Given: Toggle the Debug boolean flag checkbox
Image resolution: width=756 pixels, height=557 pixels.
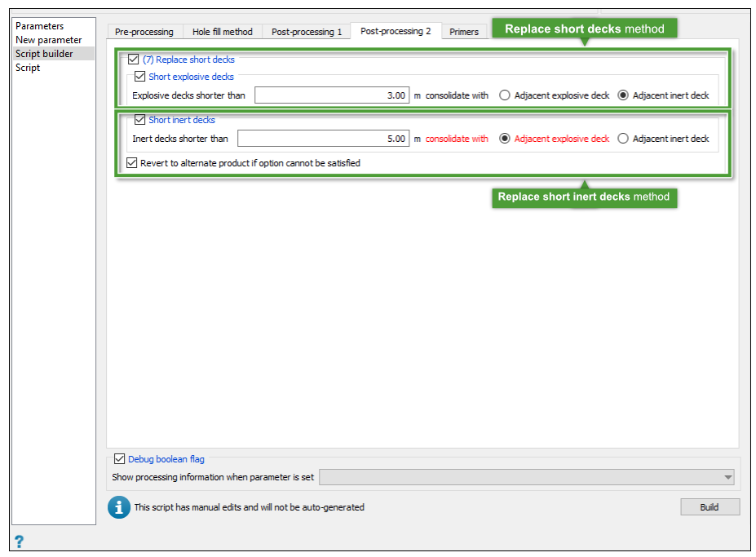Looking at the screenshot, I should point(120,458).
